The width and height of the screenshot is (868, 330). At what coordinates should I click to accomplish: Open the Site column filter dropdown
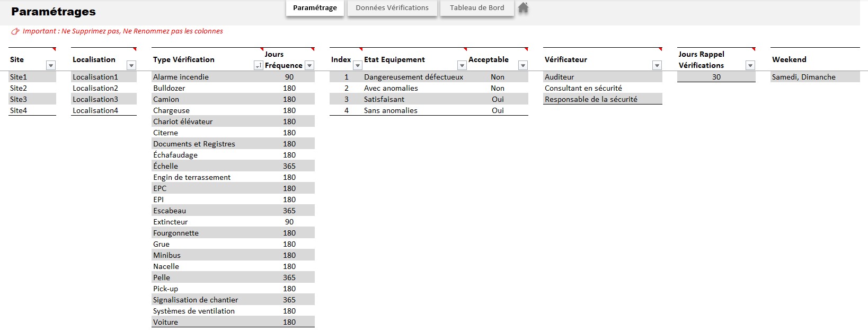pos(51,65)
